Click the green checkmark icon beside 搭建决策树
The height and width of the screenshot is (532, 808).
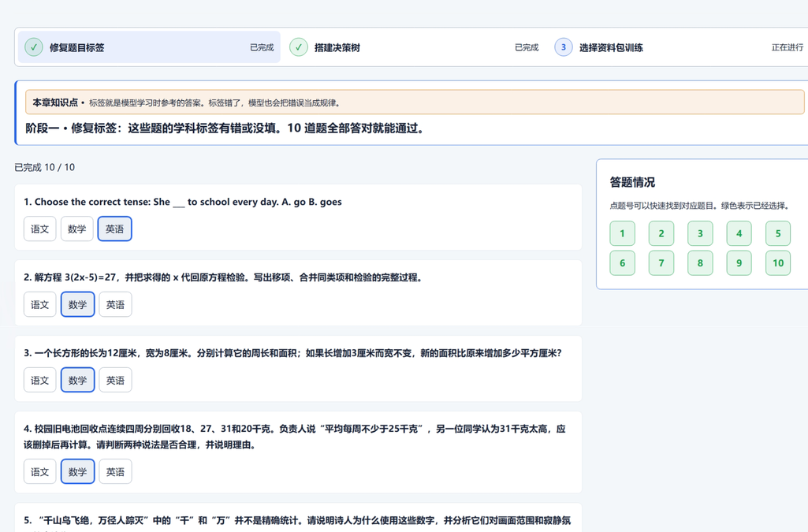tap(299, 47)
